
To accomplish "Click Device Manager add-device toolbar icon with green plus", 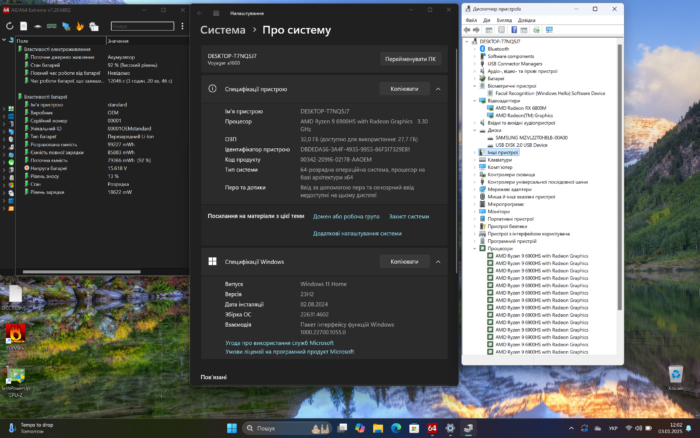I will click(x=536, y=30).
